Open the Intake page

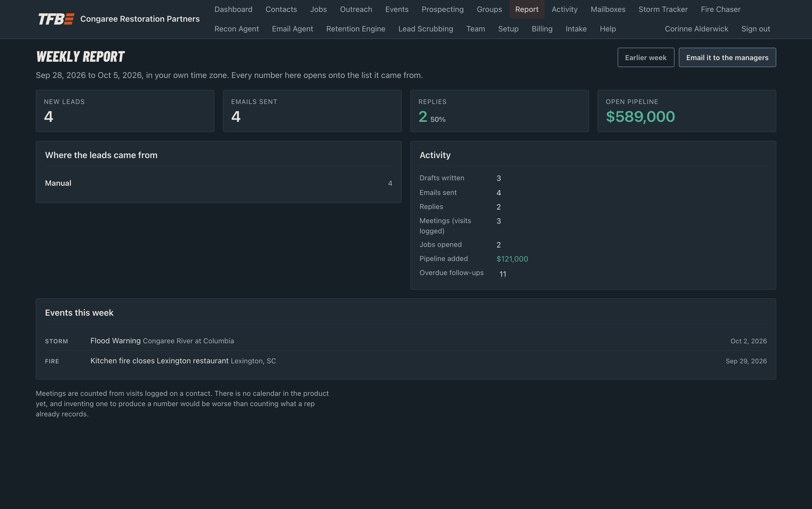[x=576, y=29]
